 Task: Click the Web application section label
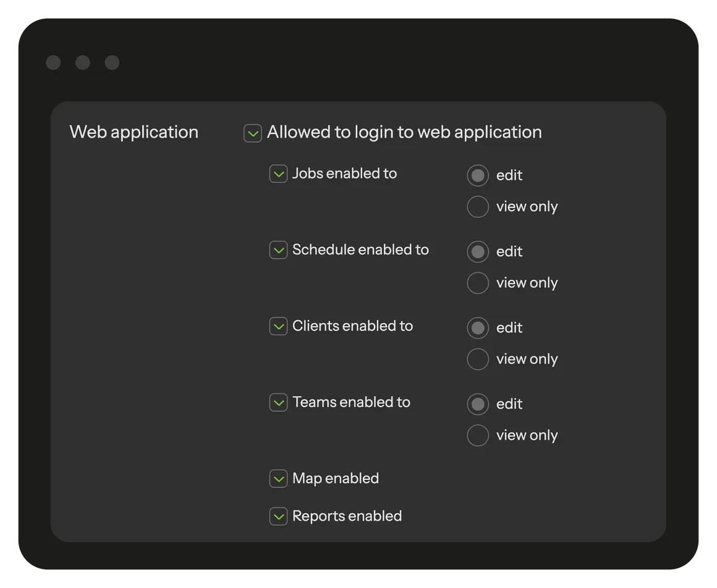pos(134,132)
